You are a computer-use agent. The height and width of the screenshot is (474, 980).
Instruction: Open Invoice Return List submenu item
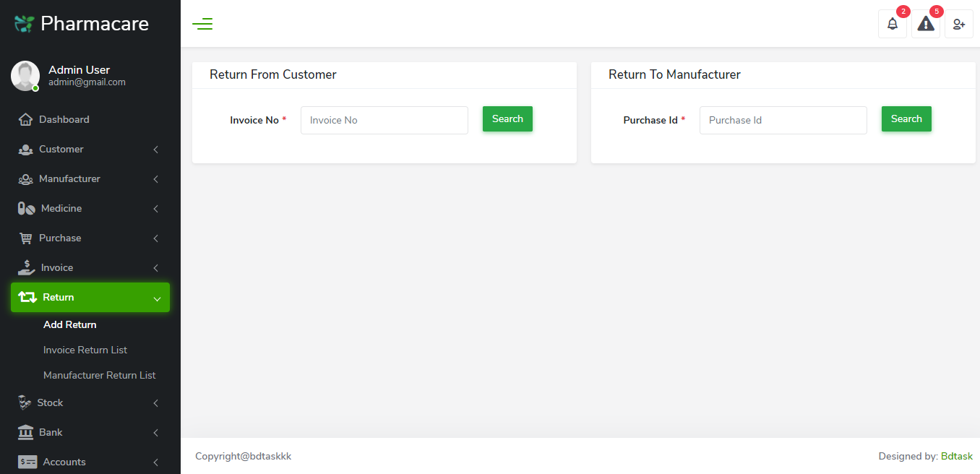point(85,350)
